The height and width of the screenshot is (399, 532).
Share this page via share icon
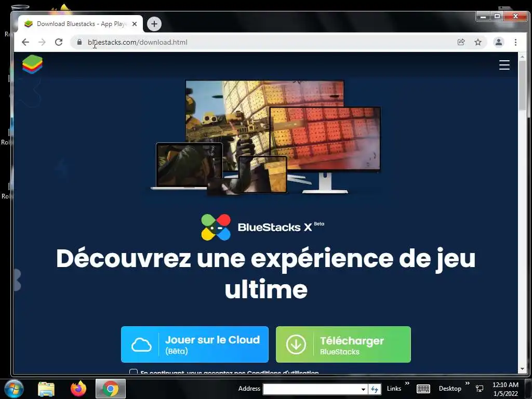click(461, 42)
